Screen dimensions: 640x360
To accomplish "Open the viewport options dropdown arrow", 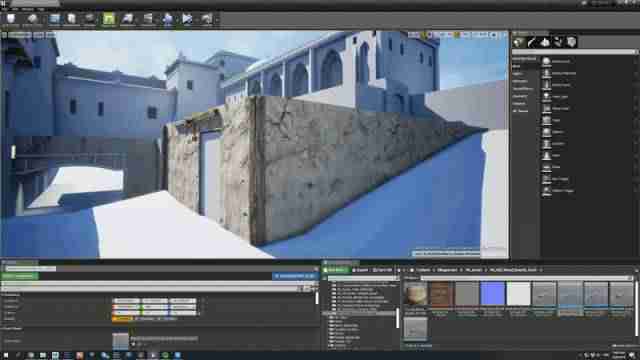I will click(4, 35).
